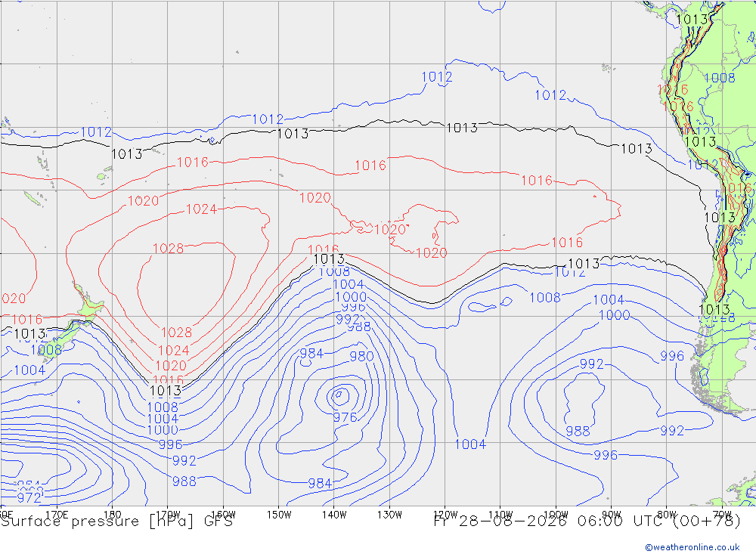This screenshot has height=554, width=756.
Task: Click the 130W longitude axis label
Action: [389, 515]
